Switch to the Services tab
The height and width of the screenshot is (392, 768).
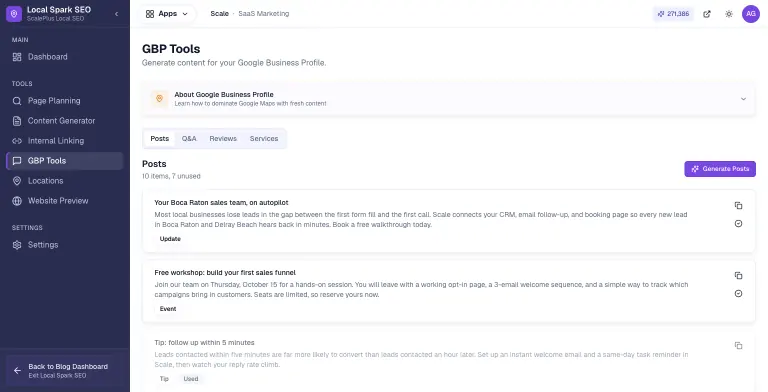(264, 139)
